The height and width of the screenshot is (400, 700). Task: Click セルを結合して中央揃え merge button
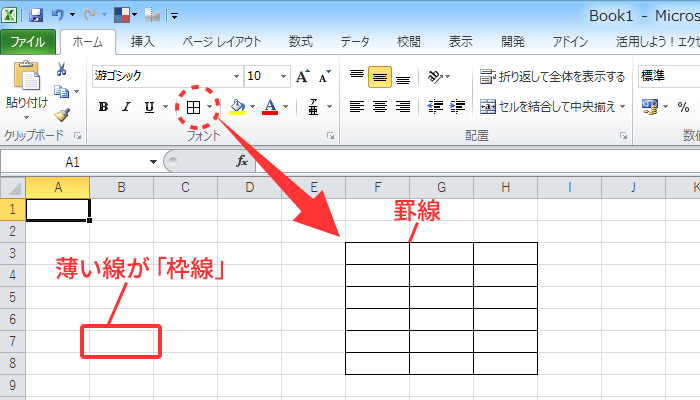[x=553, y=107]
